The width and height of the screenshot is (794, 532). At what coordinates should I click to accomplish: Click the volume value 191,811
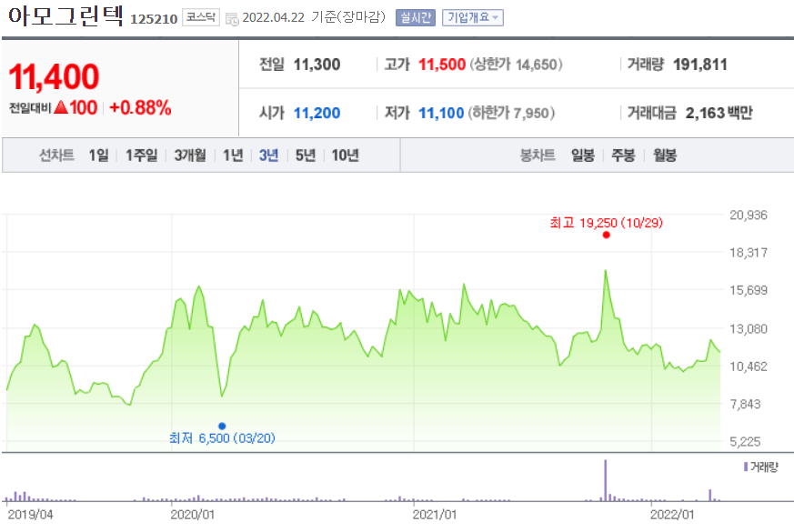pos(699,65)
